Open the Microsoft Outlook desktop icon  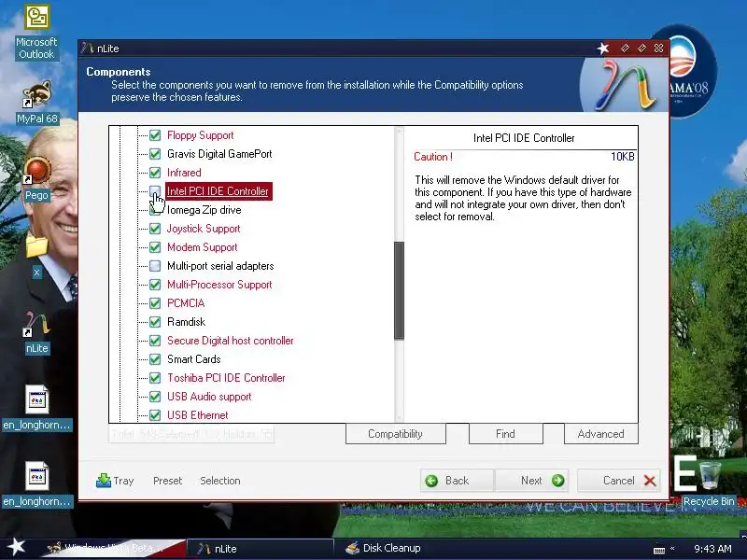[x=36, y=32]
